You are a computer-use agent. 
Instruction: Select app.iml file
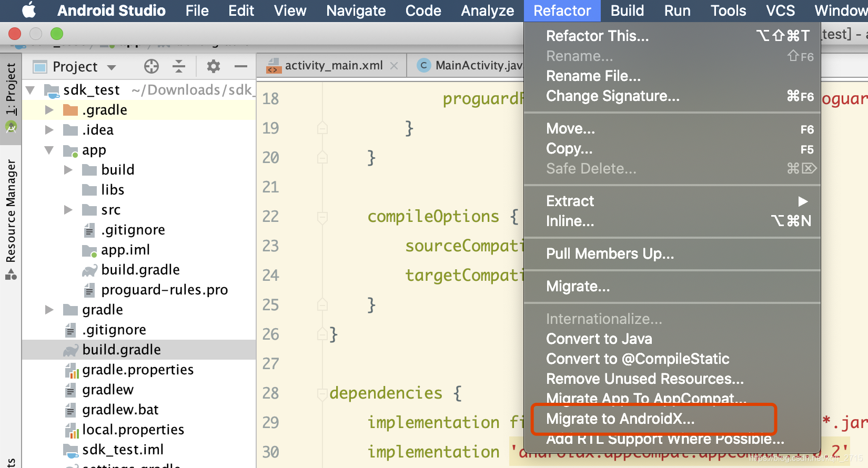click(x=125, y=250)
